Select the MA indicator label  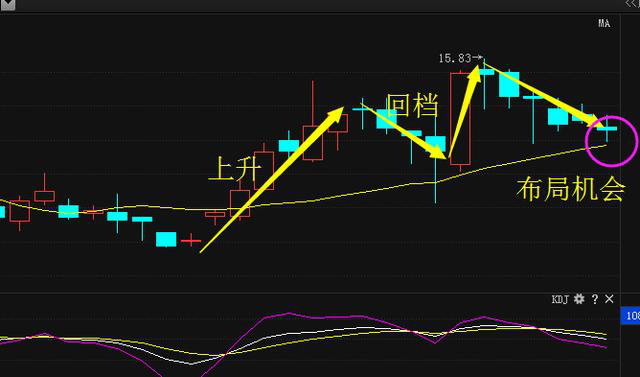pyautogui.click(x=604, y=23)
